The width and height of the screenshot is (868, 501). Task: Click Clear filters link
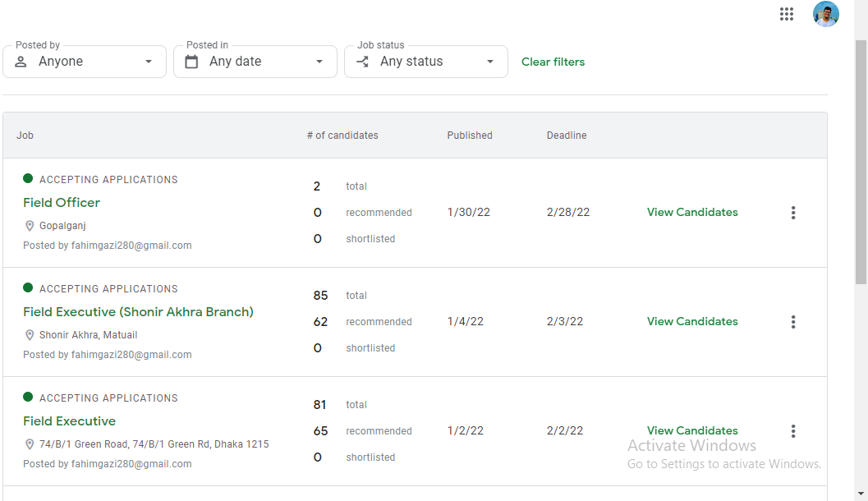(553, 62)
